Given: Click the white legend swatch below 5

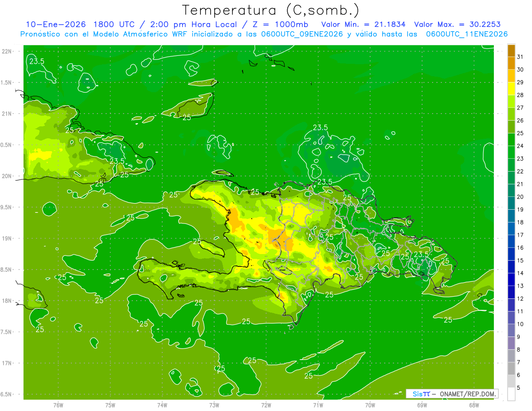Looking at the screenshot, I should pyautogui.click(x=511, y=394).
